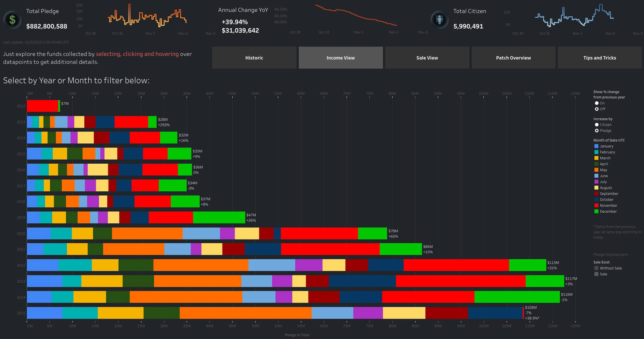Click the January legend color swatch
The height and width of the screenshot is (339, 644).
click(x=596, y=146)
